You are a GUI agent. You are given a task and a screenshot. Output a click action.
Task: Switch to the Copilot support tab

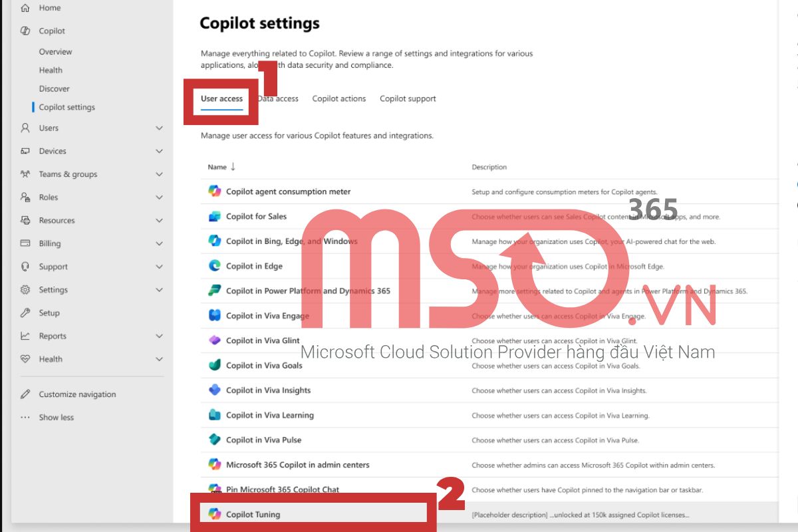[408, 98]
